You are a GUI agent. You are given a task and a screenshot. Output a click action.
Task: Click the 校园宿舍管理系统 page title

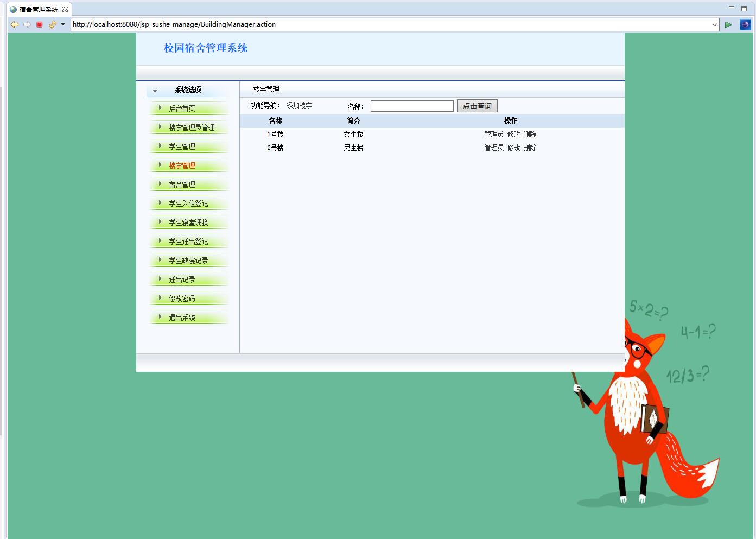206,48
